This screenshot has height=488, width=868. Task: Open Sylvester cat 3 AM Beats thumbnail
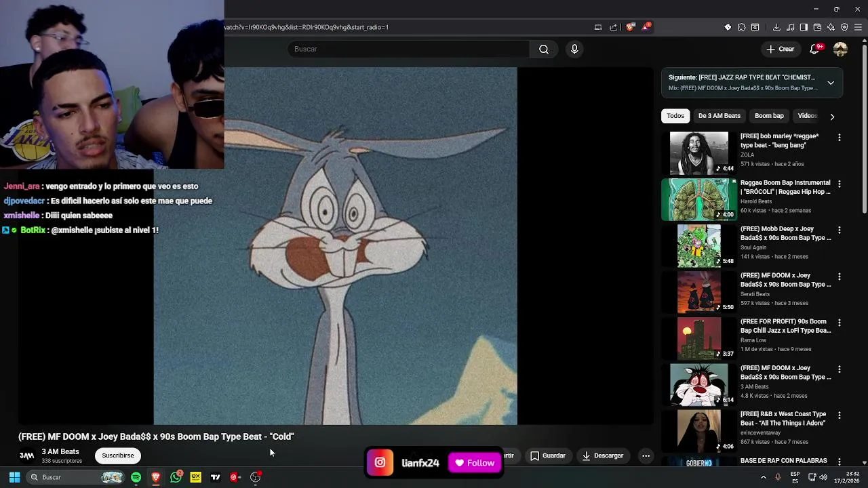tap(698, 385)
